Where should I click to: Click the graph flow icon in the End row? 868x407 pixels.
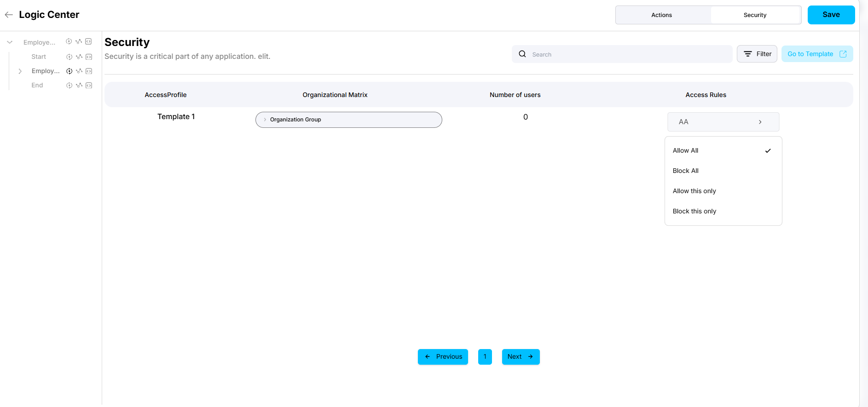(79, 86)
